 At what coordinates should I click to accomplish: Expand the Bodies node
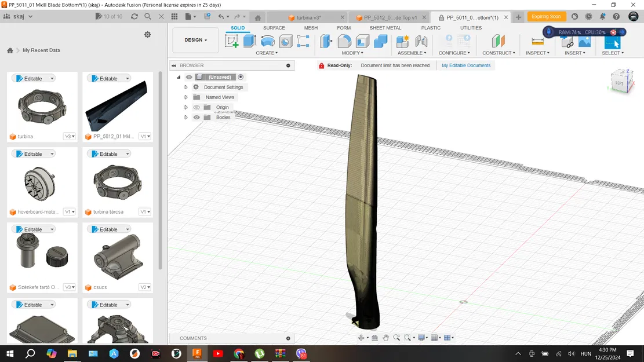click(185, 118)
